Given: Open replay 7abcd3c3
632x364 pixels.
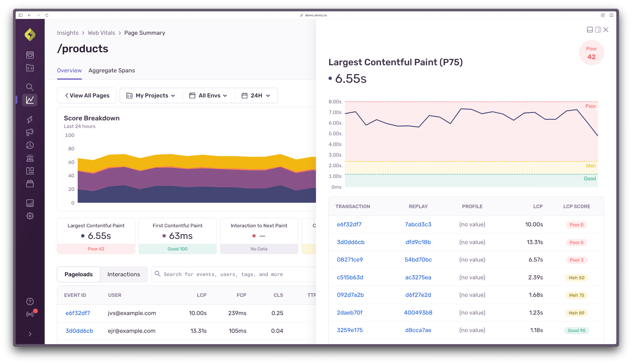Looking at the screenshot, I should [x=418, y=224].
